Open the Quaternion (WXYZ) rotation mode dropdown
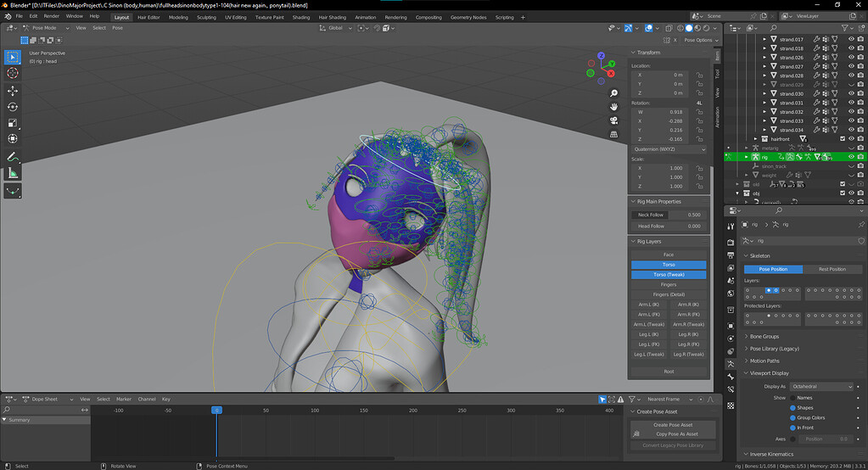Viewport: 868px width, 470px height. (669, 149)
